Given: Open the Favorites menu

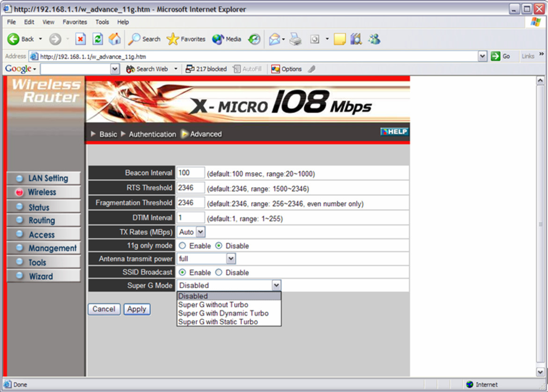Looking at the screenshot, I should coord(75,22).
